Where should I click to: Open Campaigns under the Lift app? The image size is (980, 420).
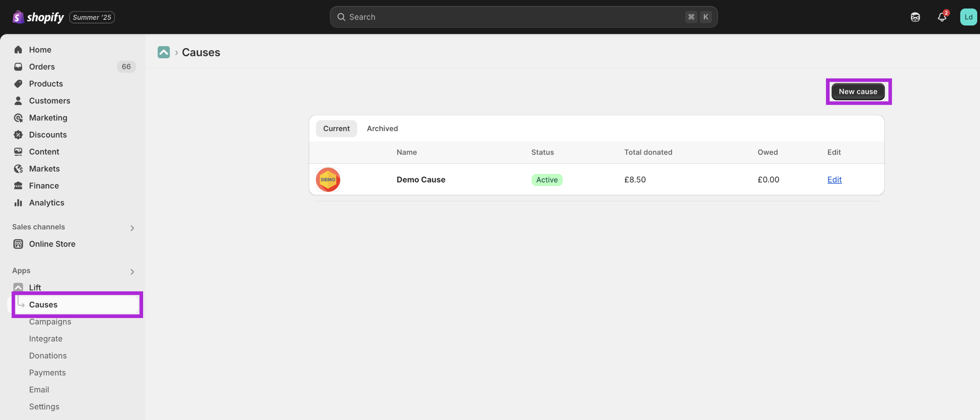[x=50, y=321]
